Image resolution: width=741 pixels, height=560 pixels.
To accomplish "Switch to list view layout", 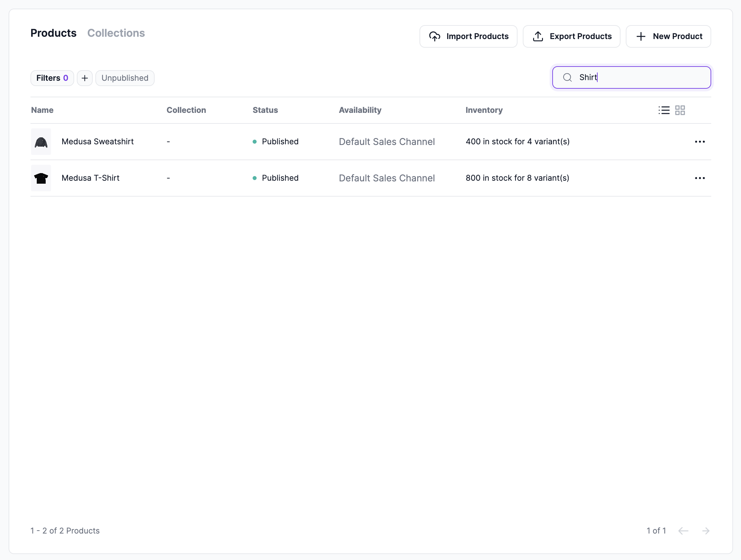I will pyautogui.click(x=664, y=110).
